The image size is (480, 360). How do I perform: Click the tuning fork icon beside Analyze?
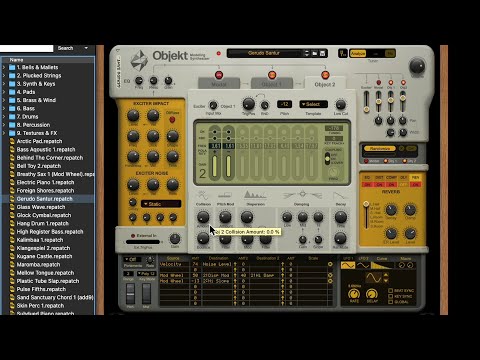point(343,53)
